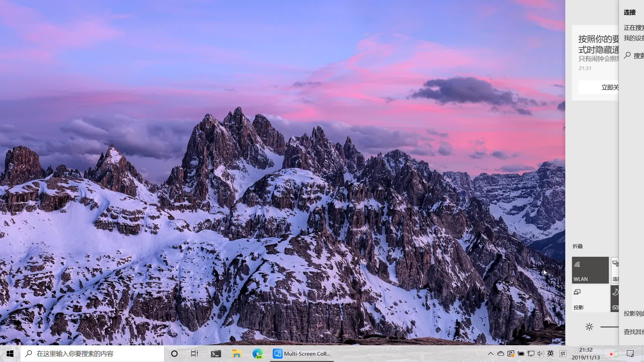Click notification timestamp 21:31
This screenshot has height=362, width=644.
585,68
